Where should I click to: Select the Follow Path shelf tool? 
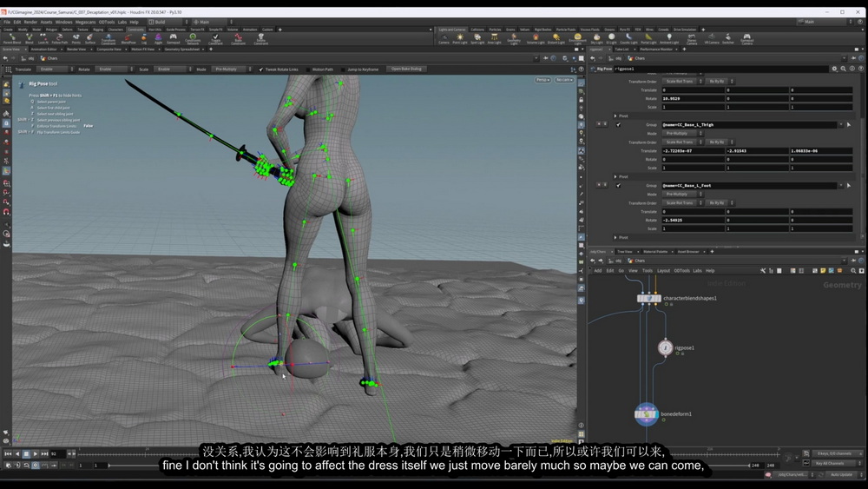(59, 39)
